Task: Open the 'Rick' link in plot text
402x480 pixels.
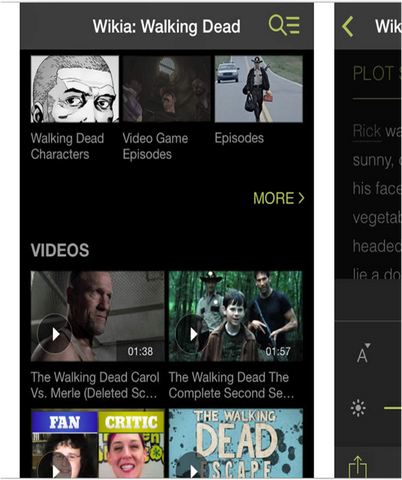Action: pyautogui.click(x=367, y=131)
